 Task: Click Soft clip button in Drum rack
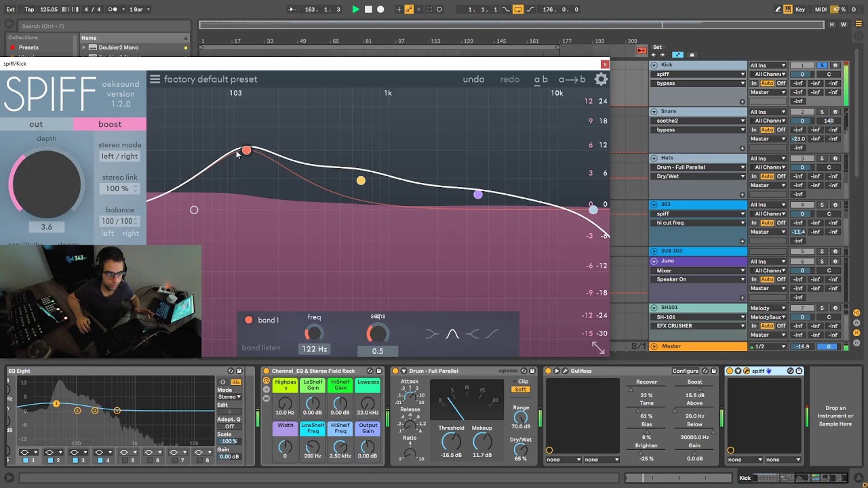click(x=521, y=390)
